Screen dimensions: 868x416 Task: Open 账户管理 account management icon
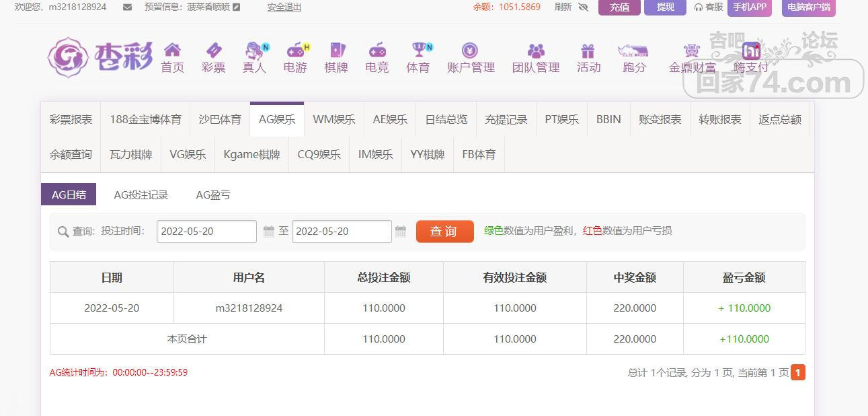tap(470, 50)
